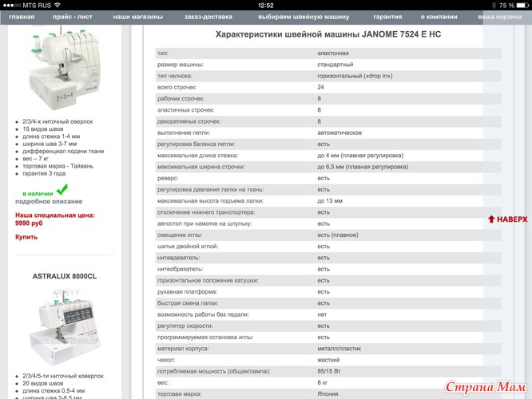Click the жесткий cover value
Screen dimensions: 532x399
pos(328,360)
